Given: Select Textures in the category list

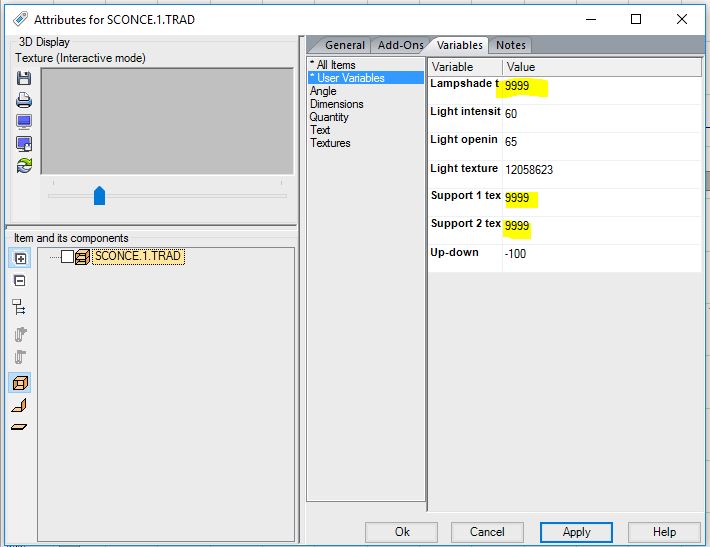Looking at the screenshot, I should pos(330,143).
